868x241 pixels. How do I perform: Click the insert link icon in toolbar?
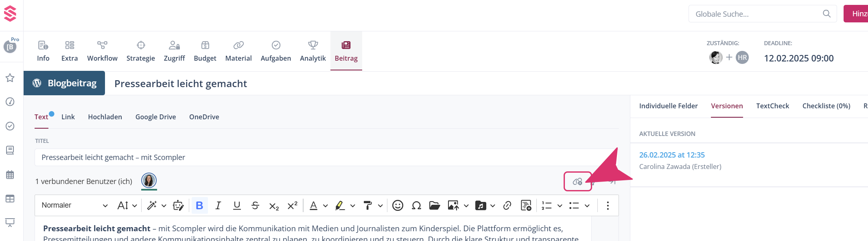click(x=507, y=206)
